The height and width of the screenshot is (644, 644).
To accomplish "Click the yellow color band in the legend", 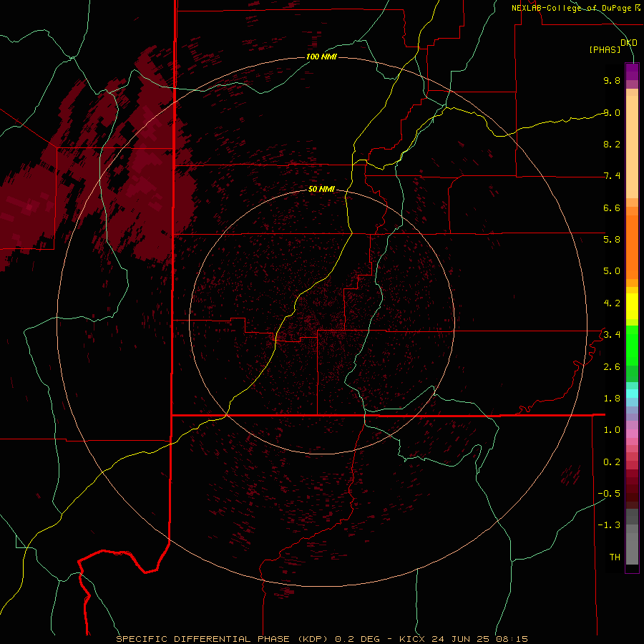I will [x=632, y=306].
